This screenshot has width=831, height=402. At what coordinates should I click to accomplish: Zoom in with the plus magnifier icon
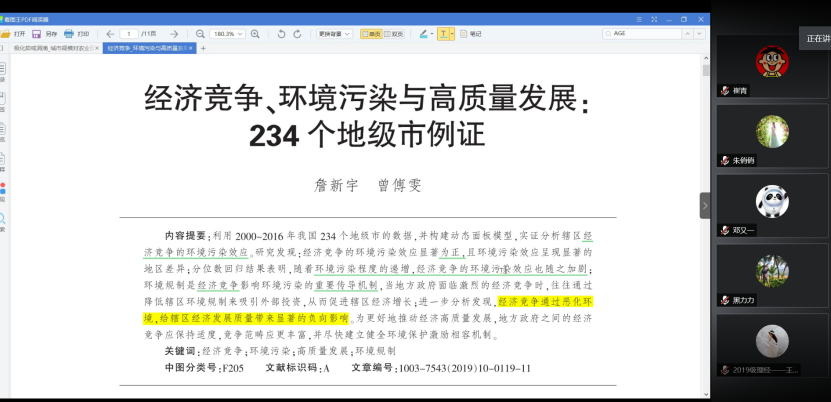click(255, 34)
